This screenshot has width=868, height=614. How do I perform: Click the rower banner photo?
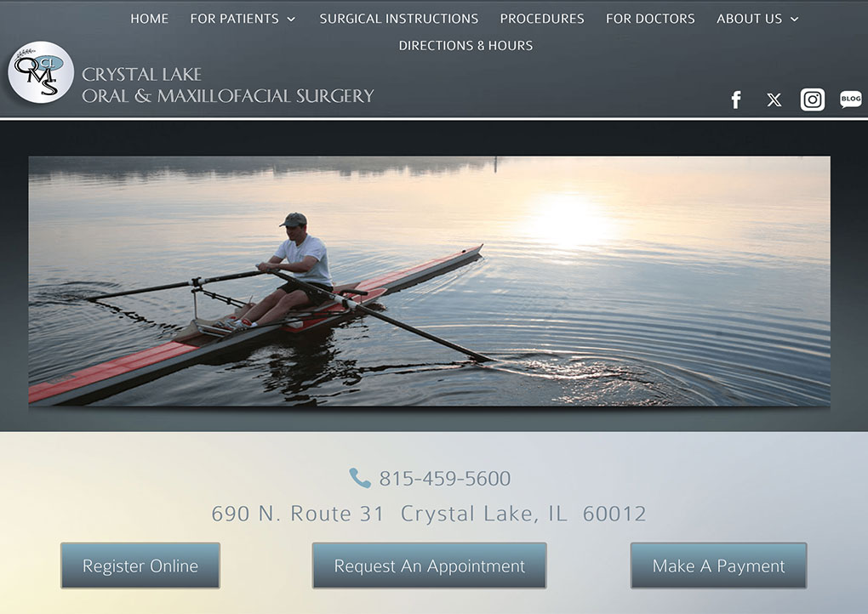click(x=429, y=281)
